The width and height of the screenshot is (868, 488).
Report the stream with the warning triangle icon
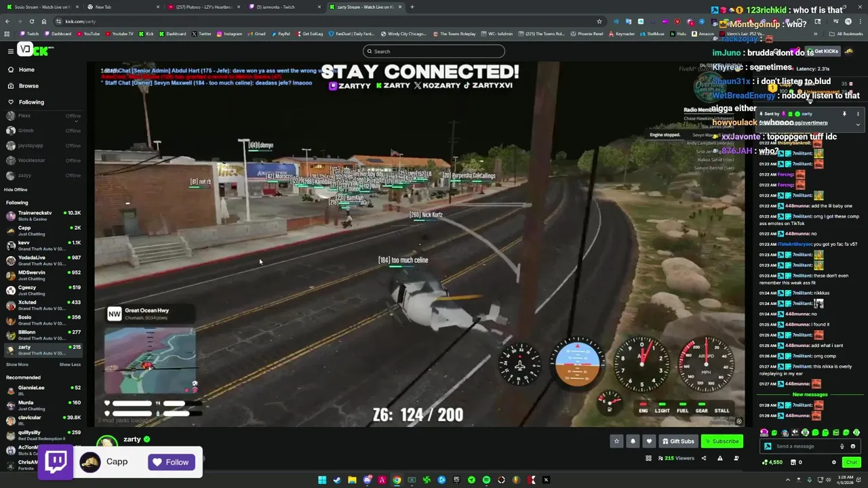(x=720, y=459)
